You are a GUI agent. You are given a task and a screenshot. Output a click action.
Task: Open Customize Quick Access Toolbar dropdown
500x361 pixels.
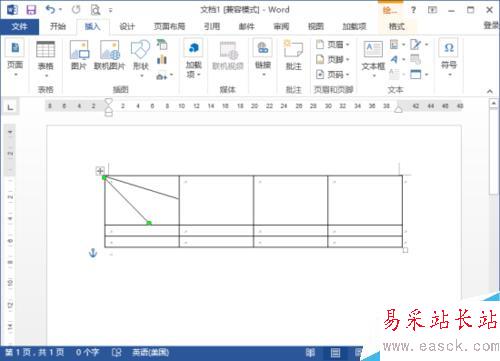click(x=110, y=10)
